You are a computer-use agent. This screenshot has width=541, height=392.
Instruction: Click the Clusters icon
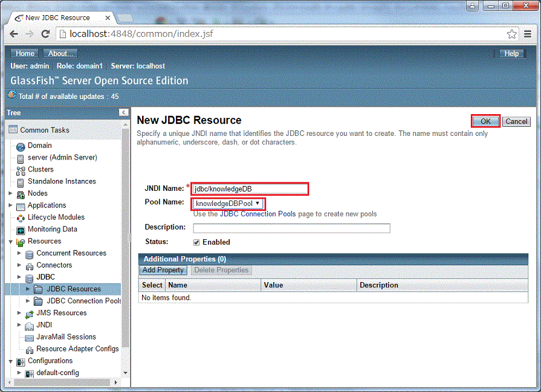click(x=21, y=170)
